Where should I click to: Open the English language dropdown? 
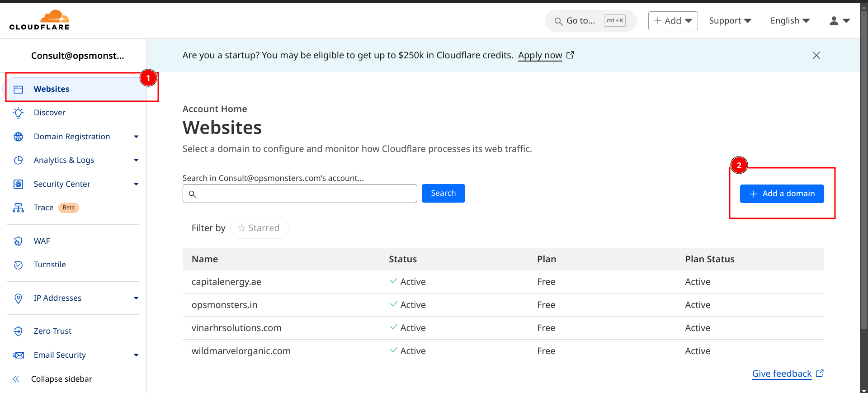[789, 21]
